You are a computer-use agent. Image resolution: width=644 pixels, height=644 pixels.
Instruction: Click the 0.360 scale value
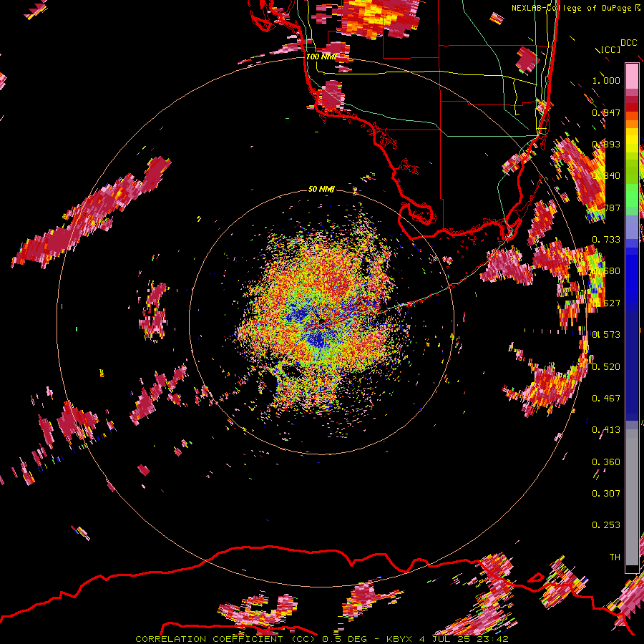click(606, 462)
